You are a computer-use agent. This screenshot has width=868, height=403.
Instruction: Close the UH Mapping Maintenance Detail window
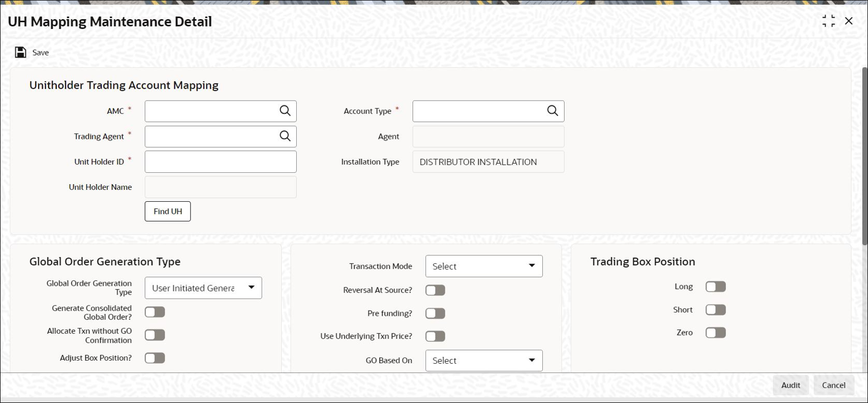point(849,21)
